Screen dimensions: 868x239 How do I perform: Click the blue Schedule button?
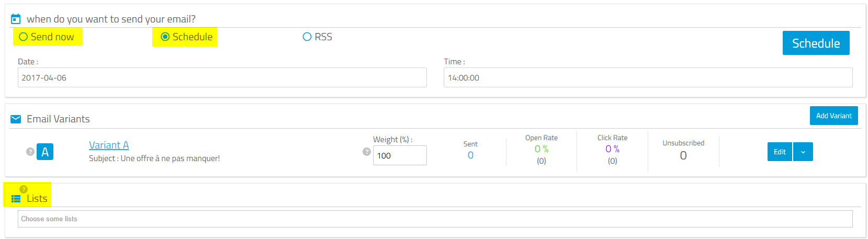816,43
